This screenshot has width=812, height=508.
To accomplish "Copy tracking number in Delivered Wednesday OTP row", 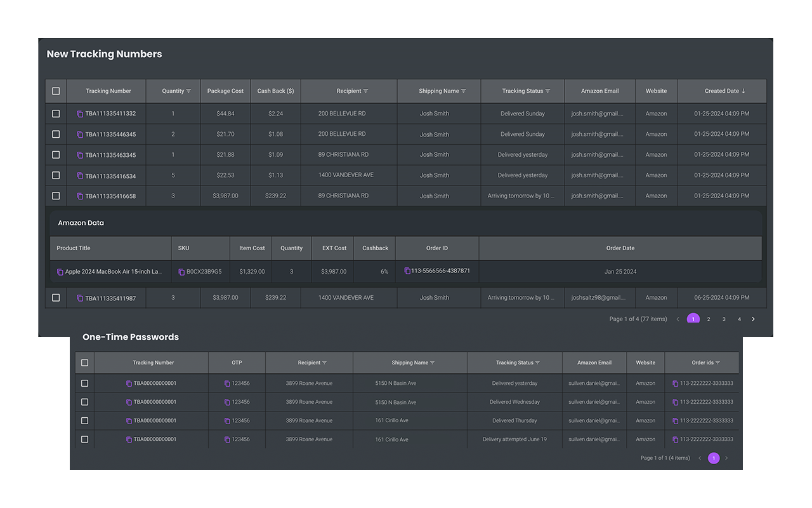I will point(129,402).
